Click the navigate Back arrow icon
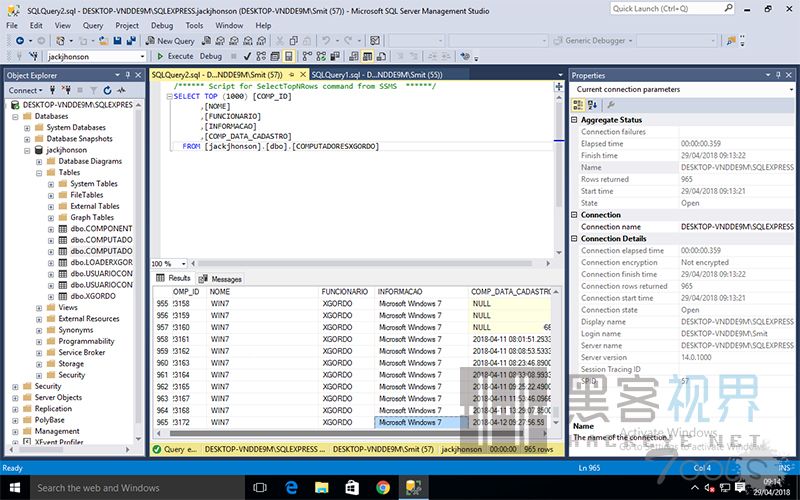The width and height of the screenshot is (800, 500). [x=20, y=40]
